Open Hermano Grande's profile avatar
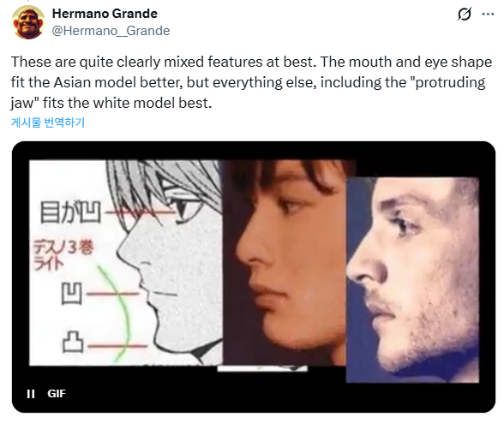The height and width of the screenshot is (423, 504). pyautogui.click(x=28, y=22)
